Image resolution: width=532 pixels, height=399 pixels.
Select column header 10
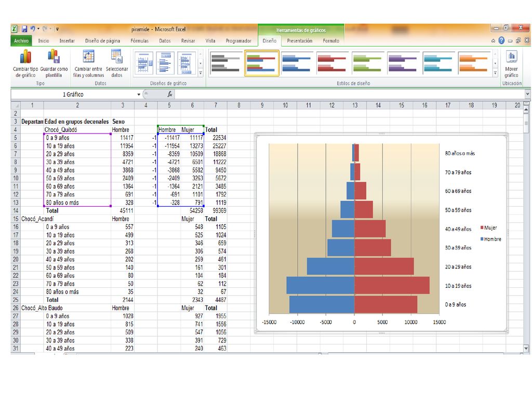click(x=285, y=105)
